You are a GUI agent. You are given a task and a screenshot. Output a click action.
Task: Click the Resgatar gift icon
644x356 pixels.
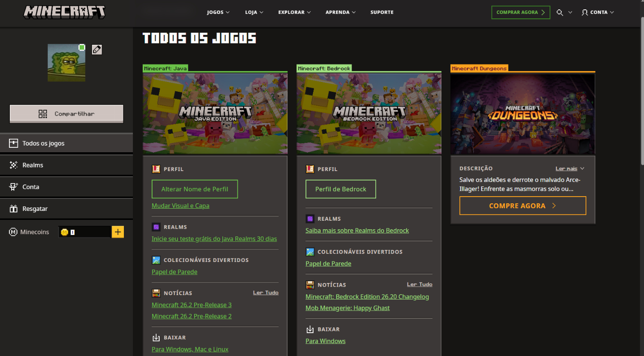point(13,209)
